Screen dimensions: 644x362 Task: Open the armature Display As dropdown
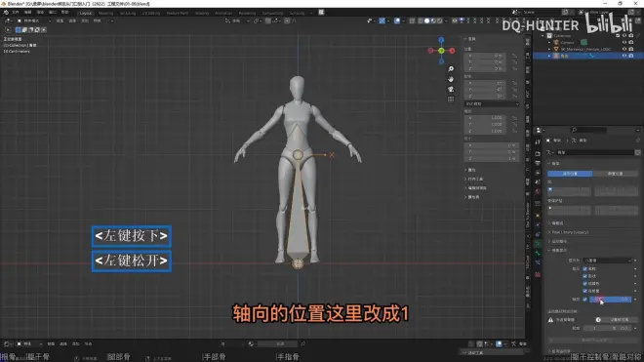607,261
